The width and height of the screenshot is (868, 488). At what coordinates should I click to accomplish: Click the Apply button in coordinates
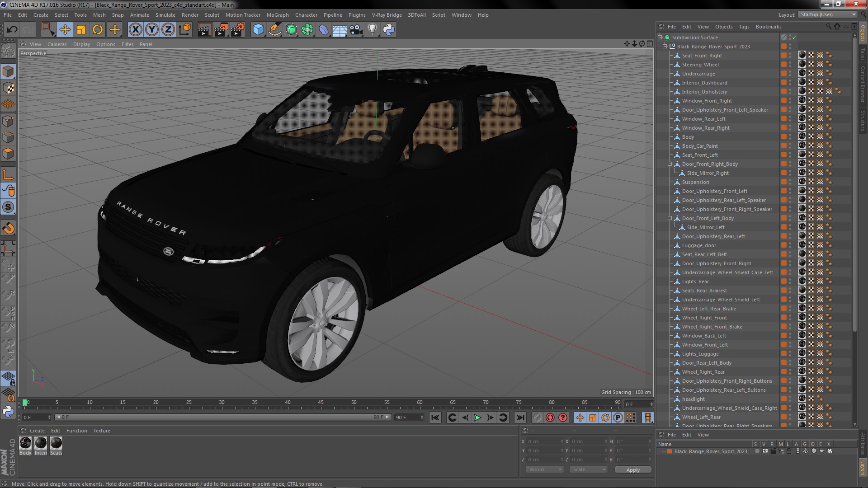click(633, 470)
